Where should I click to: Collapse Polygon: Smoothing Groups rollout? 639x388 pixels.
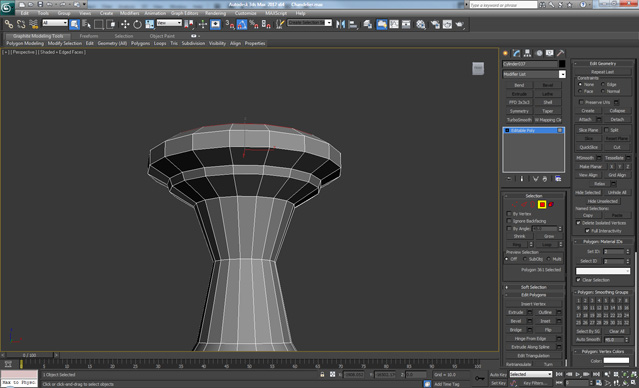pyautogui.click(x=603, y=292)
